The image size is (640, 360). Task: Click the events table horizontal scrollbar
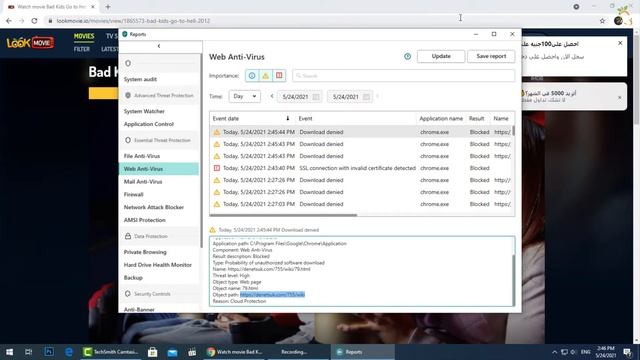pyautogui.click(x=283, y=215)
